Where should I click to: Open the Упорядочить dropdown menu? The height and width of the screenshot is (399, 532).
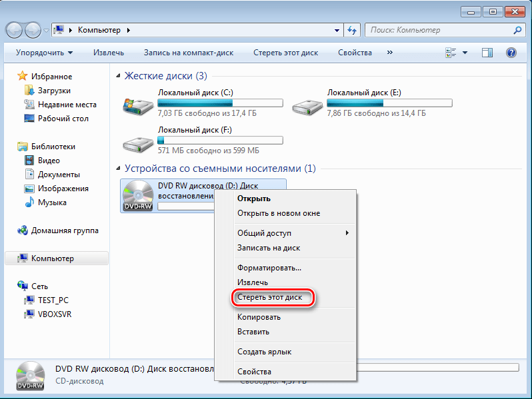coord(44,53)
